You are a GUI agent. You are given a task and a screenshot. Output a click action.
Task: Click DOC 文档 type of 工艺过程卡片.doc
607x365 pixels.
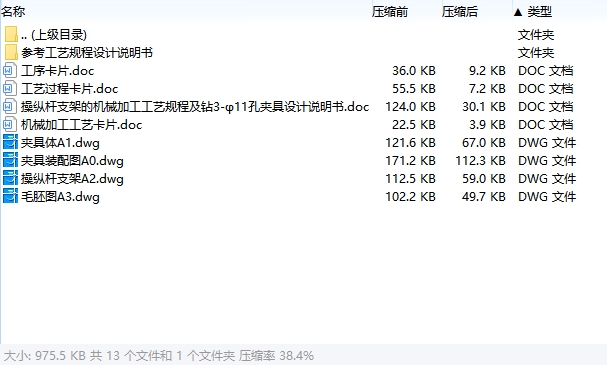[x=546, y=89]
